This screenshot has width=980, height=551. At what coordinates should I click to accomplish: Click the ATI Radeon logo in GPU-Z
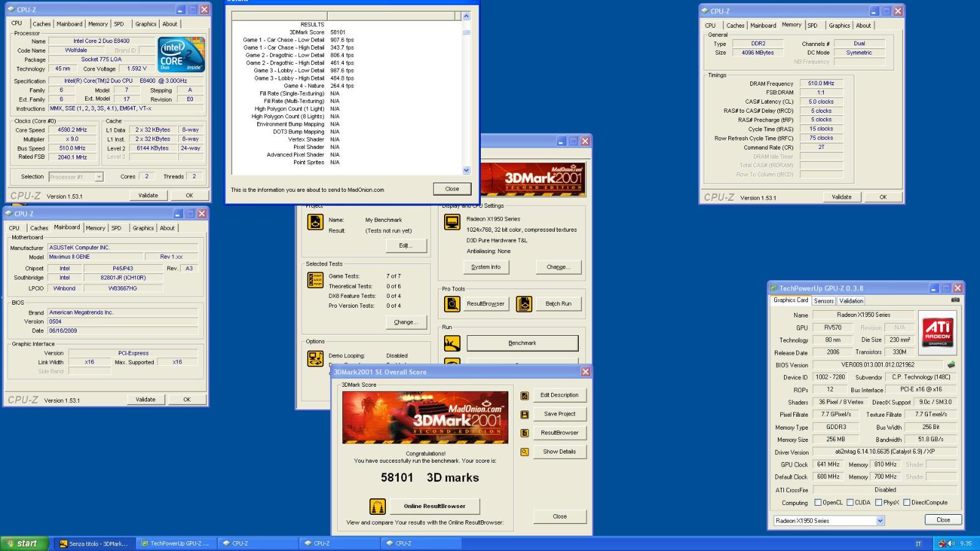click(938, 332)
